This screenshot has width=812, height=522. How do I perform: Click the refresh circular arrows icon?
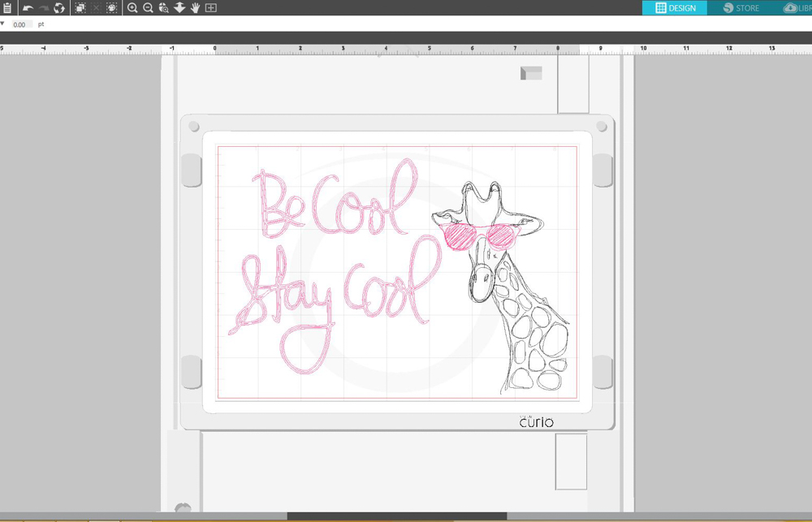pos(59,8)
